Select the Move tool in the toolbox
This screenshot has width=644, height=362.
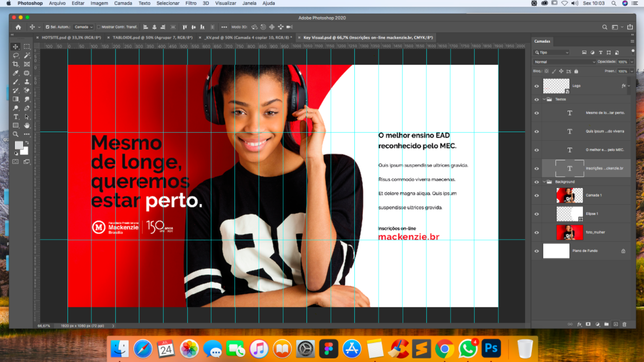pyautogui.click(x=15, y=47)
